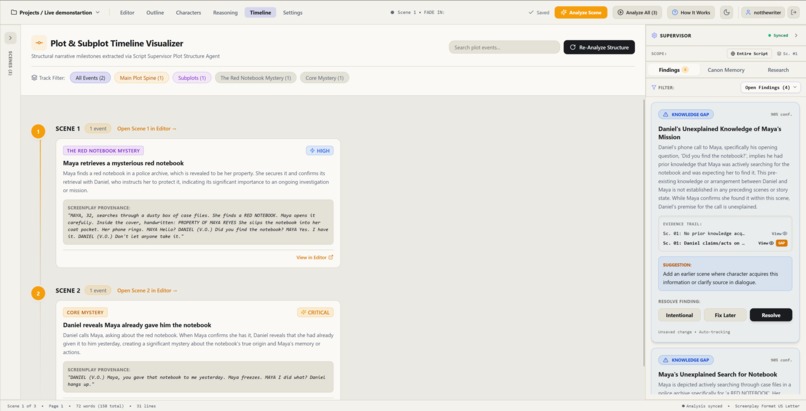Click View in Editor link
This screenshot has height=411, width=806.
(x=314, y=257)
